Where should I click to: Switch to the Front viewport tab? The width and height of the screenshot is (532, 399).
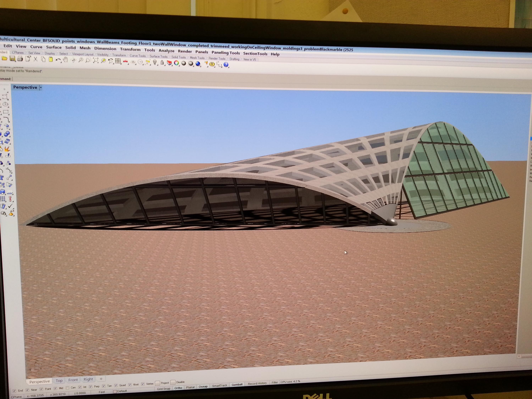click(73, 380)
